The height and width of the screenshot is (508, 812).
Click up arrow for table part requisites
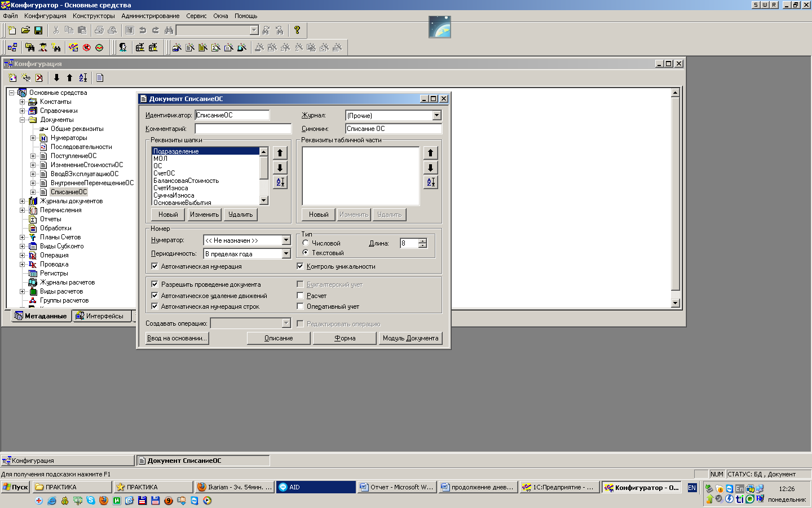431,153
